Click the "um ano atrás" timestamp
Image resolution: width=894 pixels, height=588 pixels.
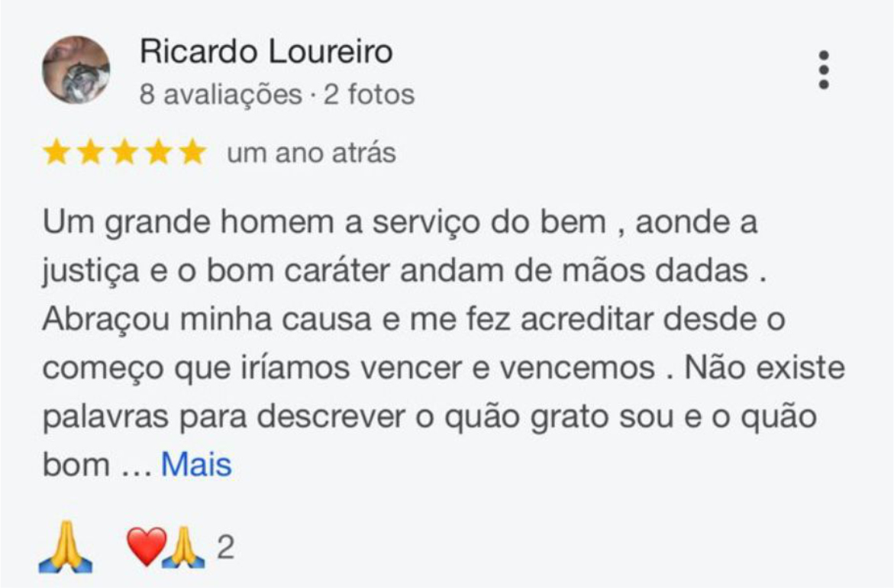coord(311,153)
